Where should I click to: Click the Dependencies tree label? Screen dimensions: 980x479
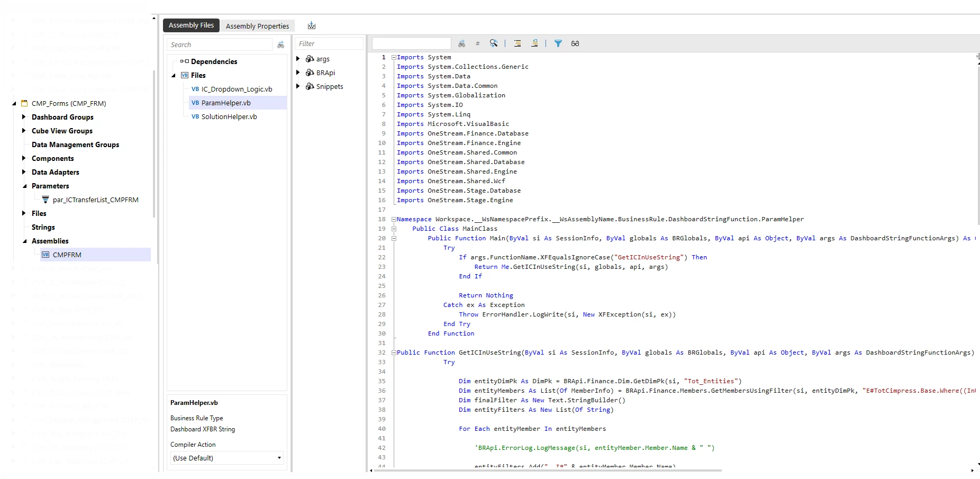214,61
